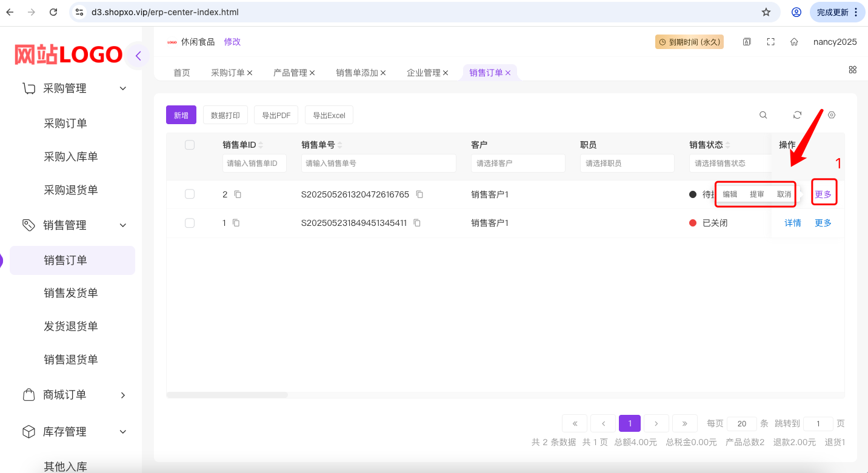Screen dimensions: 868x473
Task: Open 详情 for sales order 1
Action: [793, 223]
